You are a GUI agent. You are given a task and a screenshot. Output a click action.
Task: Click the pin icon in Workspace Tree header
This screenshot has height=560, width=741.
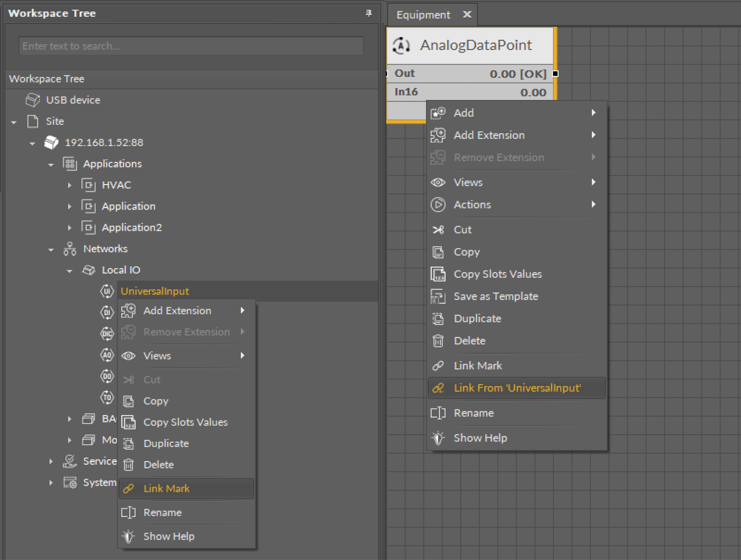tap(369, 13)
